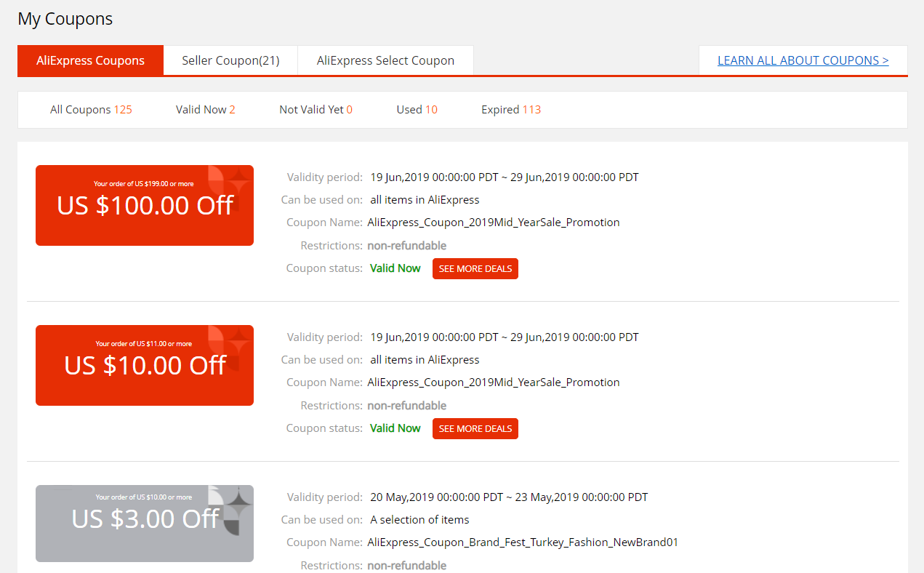The height and width of the screenshot is (573, 924).
Task: Click the 20 May,2019 validity period text
Action: click(509, 497)
